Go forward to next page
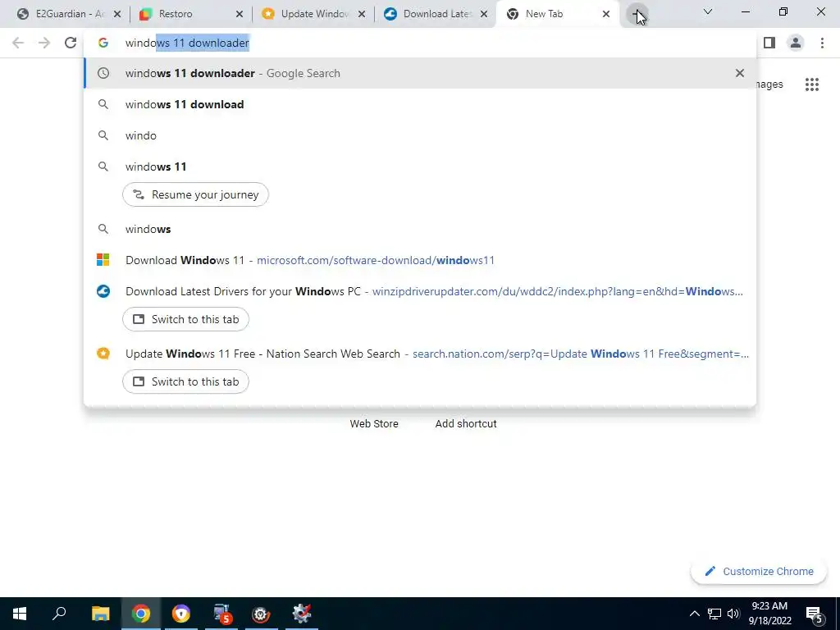The height and width of the screenshot is (630, 840). click(44, 43)
